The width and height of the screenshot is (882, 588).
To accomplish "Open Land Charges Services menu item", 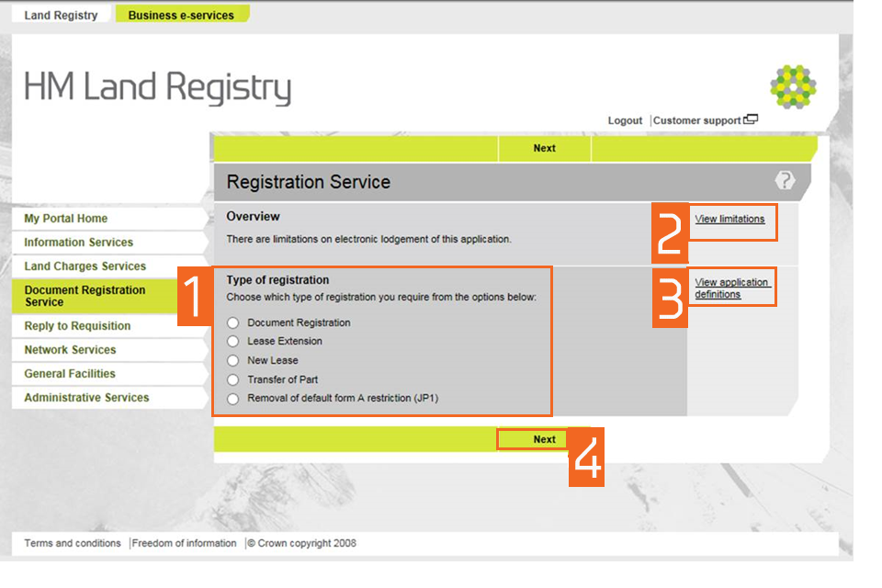I will 85,266.
